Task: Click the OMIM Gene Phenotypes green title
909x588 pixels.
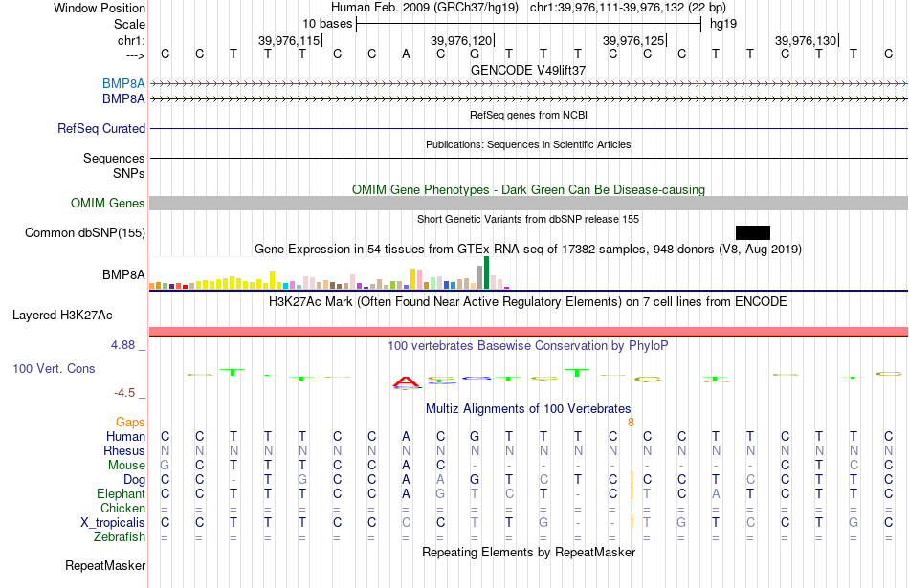Action: pyautogui.click(x=528, y=189)
